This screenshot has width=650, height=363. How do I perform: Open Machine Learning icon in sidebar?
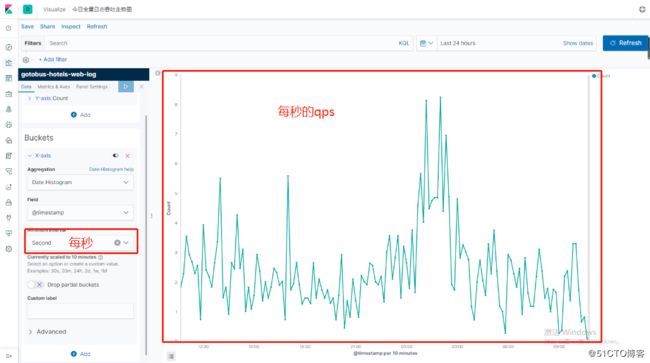(9, 125)
